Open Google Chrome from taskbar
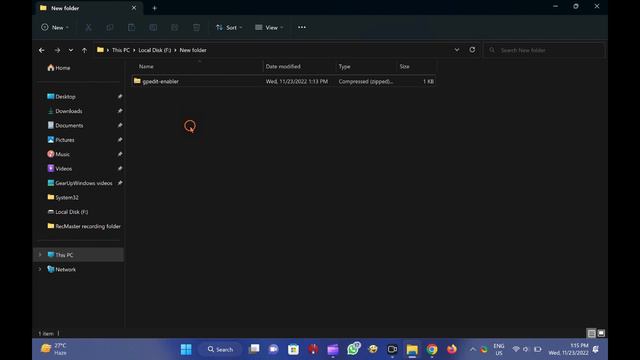The height and width of the screenshot is (360, 640). pyautogui.click(x=432, y=349)
